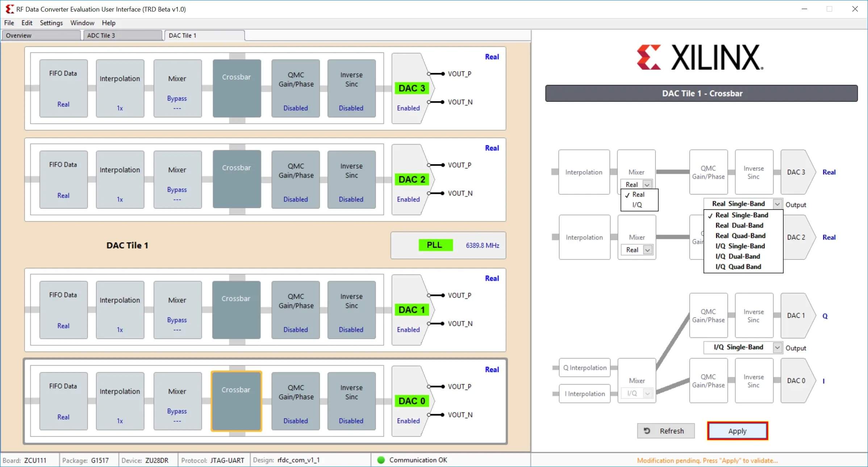Open the I/Q Single-Band output dropdown

(777, 348)
